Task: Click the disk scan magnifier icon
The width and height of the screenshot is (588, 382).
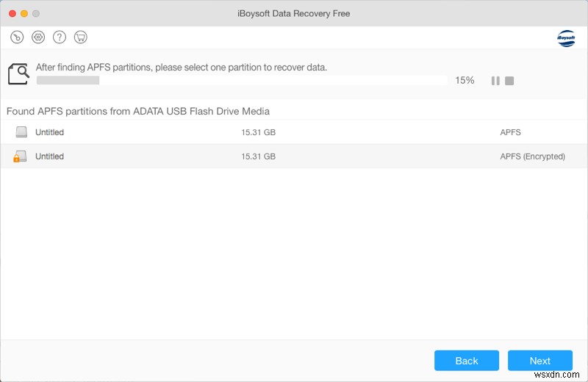Action: pos(19,73)
